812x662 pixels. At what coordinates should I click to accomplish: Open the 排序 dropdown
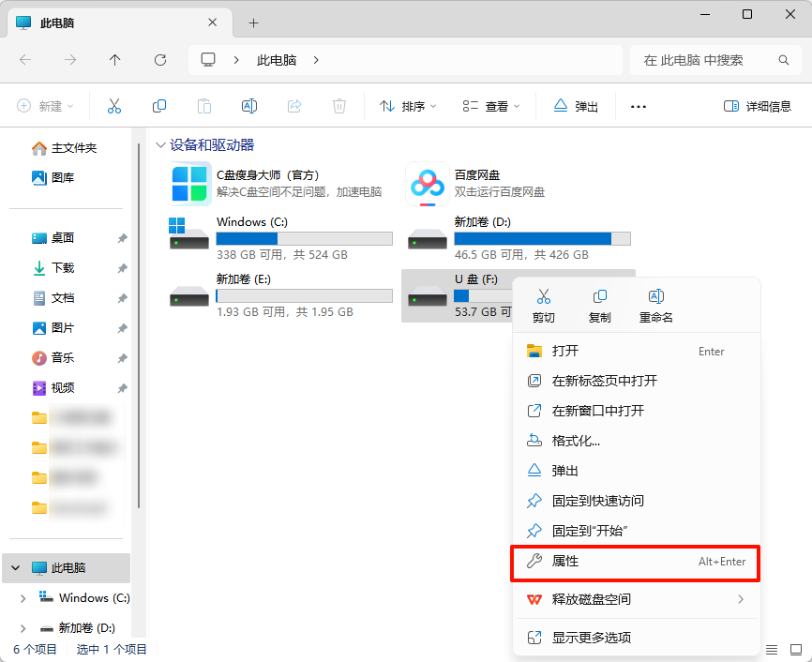407,106
